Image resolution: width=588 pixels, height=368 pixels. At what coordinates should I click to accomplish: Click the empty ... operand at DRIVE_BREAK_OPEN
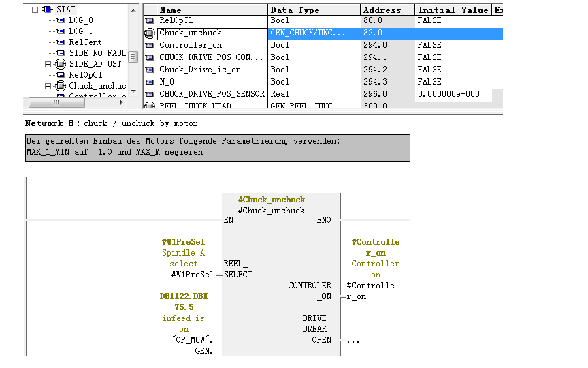[x=353, y=341]
